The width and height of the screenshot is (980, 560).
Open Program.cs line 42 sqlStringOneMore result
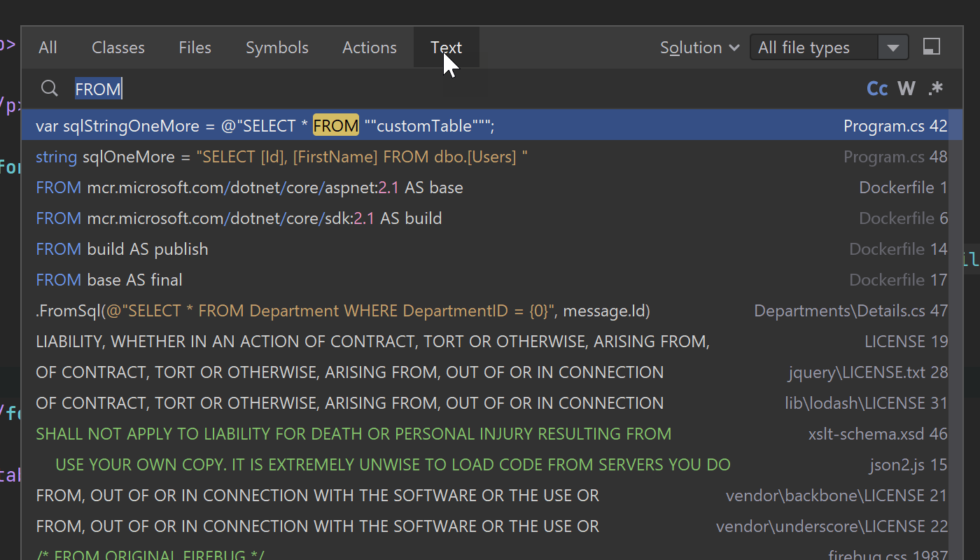420,126
